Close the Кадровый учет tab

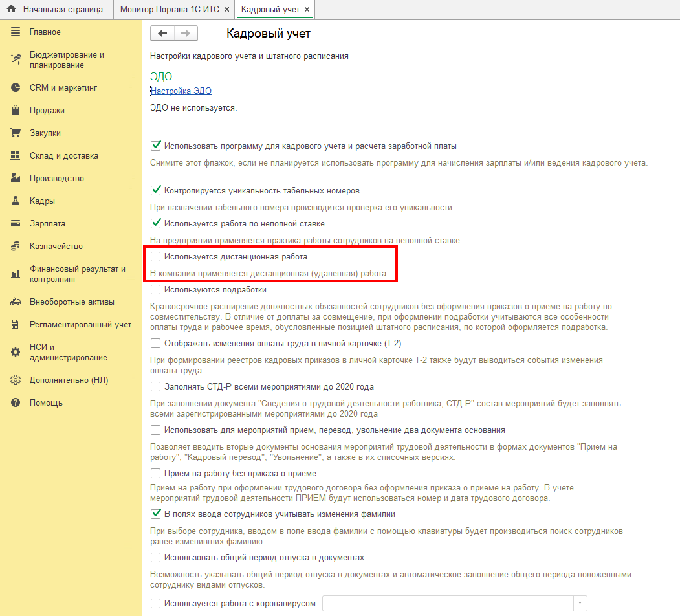307,10
